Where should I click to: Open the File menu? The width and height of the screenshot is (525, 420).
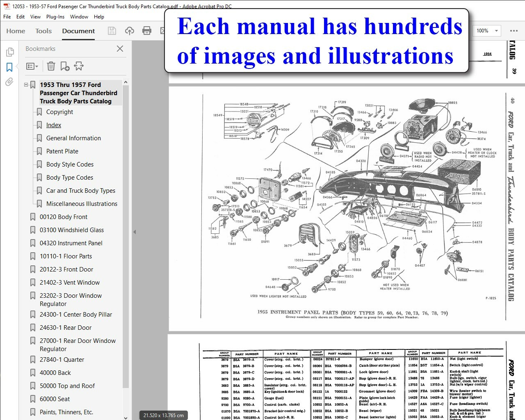point(7,17)
